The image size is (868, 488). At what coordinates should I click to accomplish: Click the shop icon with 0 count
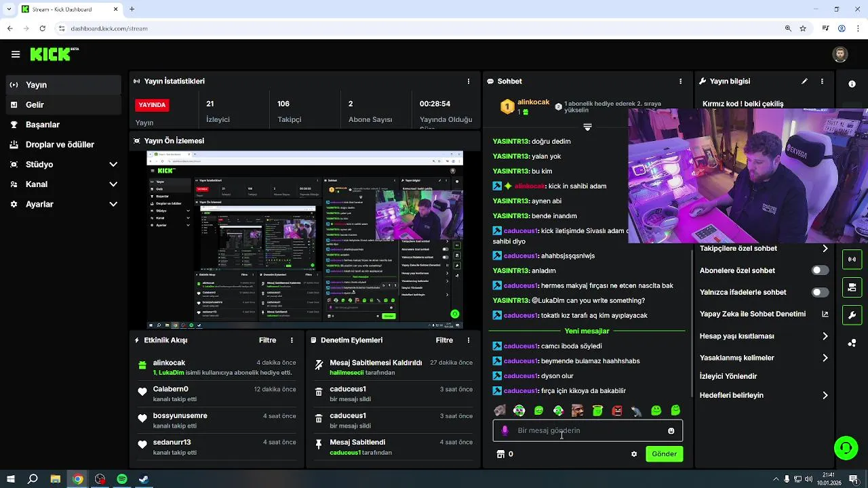click(505, 454)
